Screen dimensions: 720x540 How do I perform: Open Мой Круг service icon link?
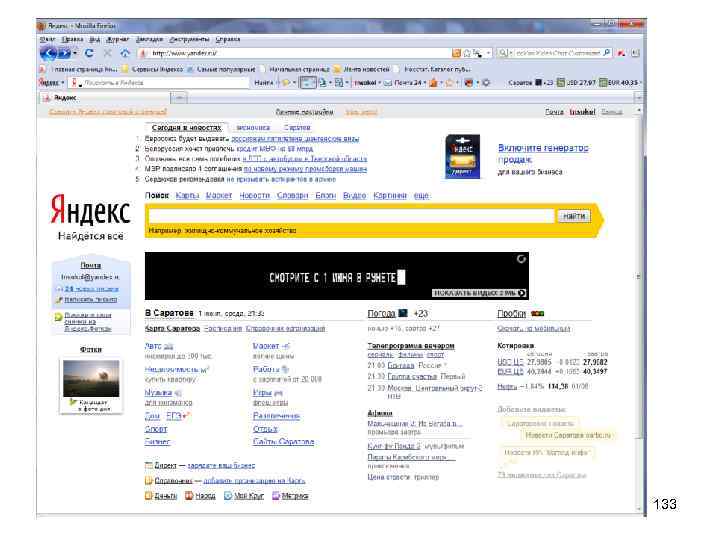[x=244, y=496]
